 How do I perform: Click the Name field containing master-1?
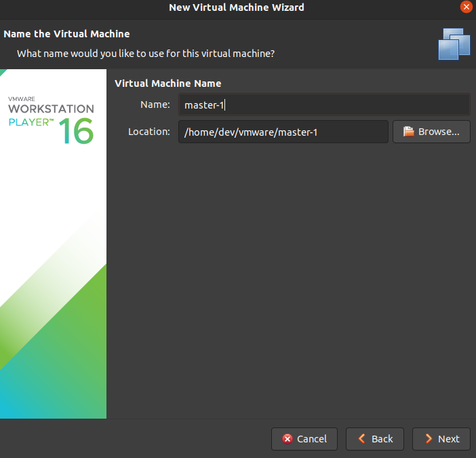pos(324,104)
